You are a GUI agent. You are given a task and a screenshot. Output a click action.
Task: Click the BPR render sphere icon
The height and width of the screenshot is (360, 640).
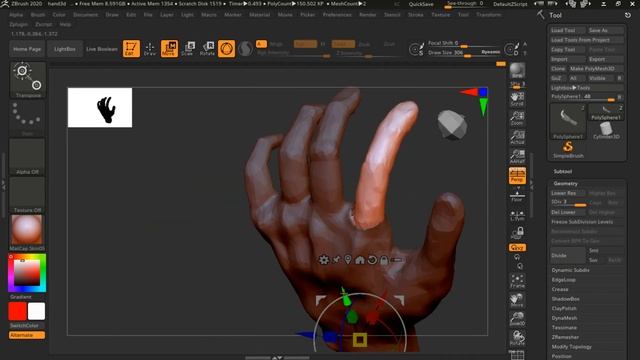point(517,71)
